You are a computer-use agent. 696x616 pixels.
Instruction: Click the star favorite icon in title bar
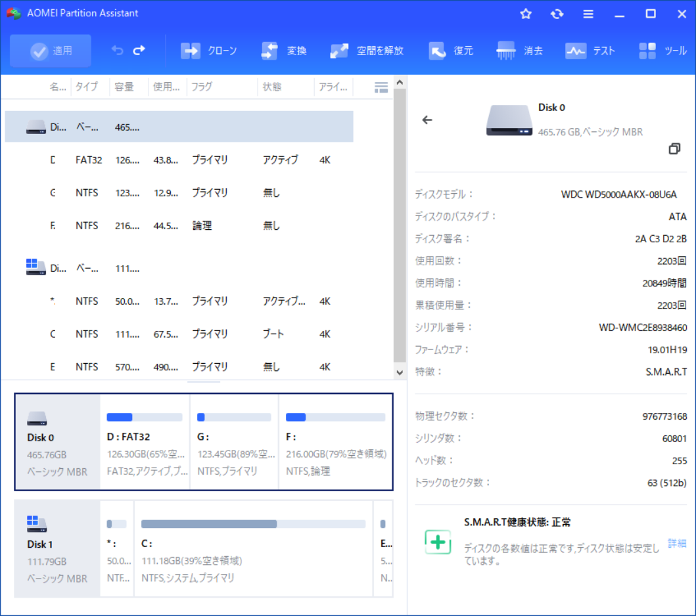pyautogui.click(x=526, y=14)
